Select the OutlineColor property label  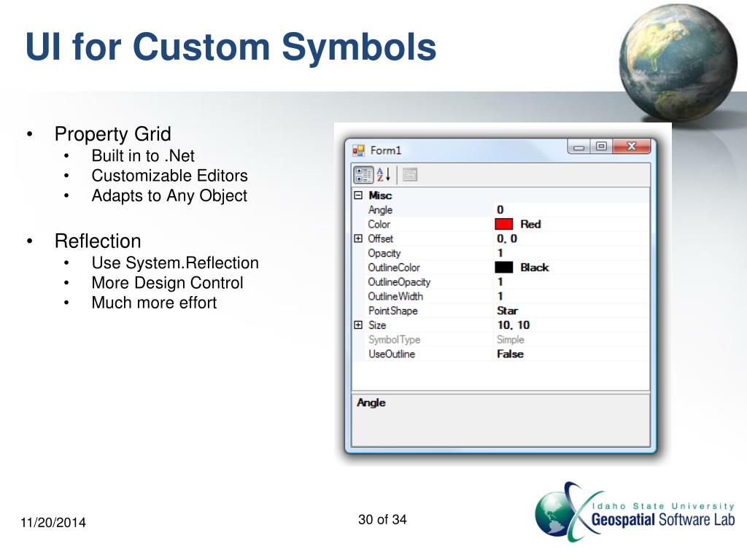tap(394, 268)
